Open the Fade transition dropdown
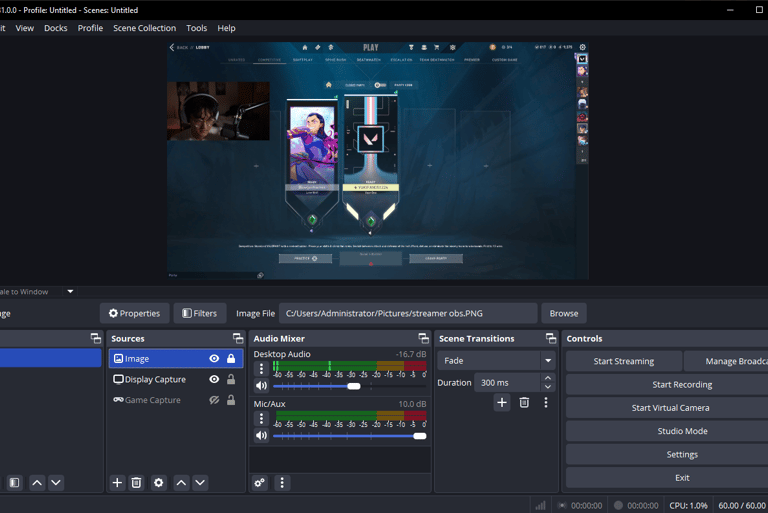 coord(496,361)
